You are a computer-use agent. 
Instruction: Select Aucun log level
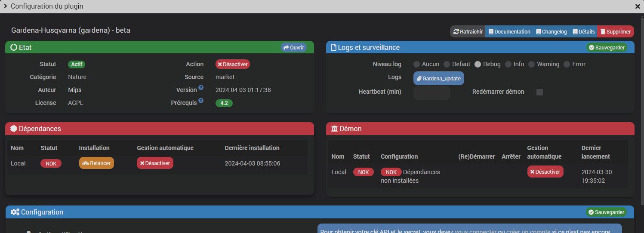[416, 64]
